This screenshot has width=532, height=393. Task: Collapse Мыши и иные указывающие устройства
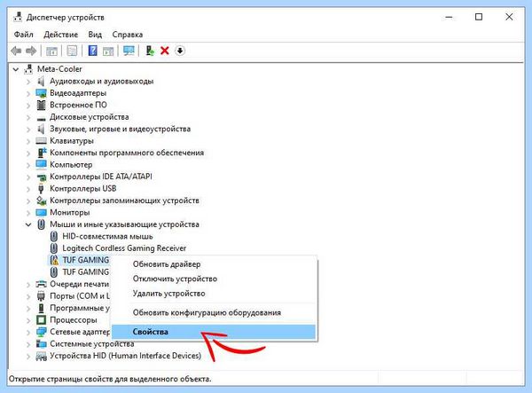coord(28,224)
